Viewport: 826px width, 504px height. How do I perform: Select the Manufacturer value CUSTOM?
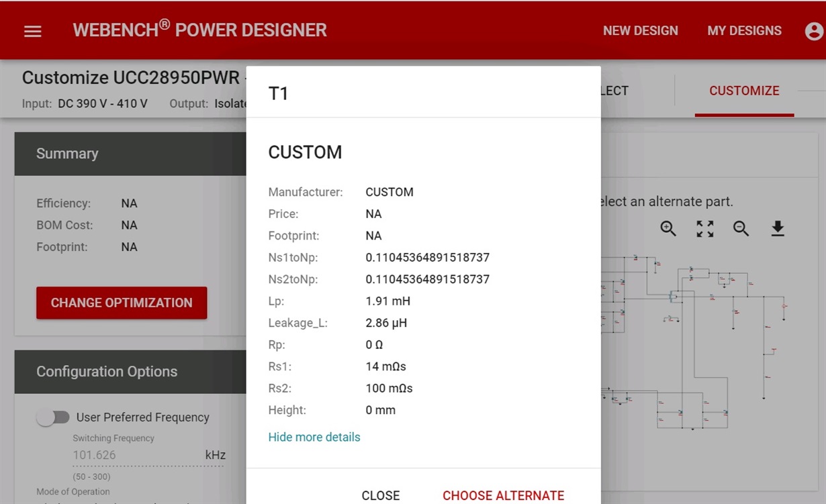click(389, 192)
